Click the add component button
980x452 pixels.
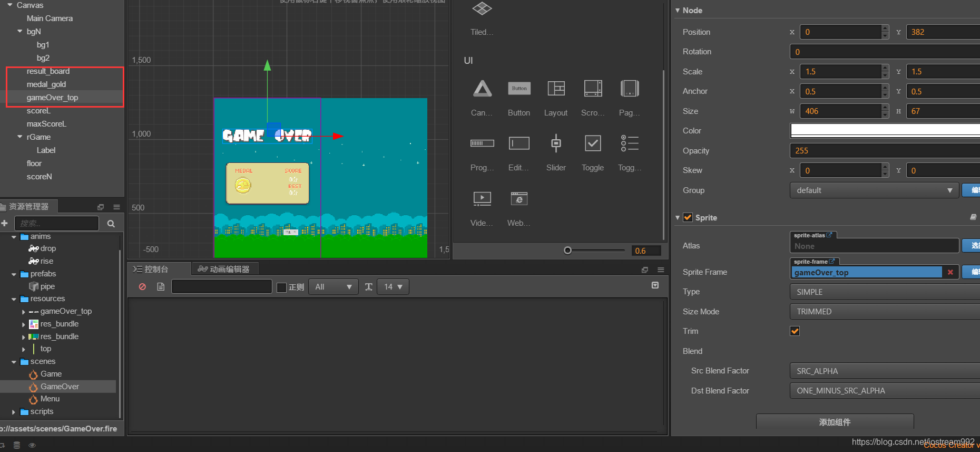[835, 422]
